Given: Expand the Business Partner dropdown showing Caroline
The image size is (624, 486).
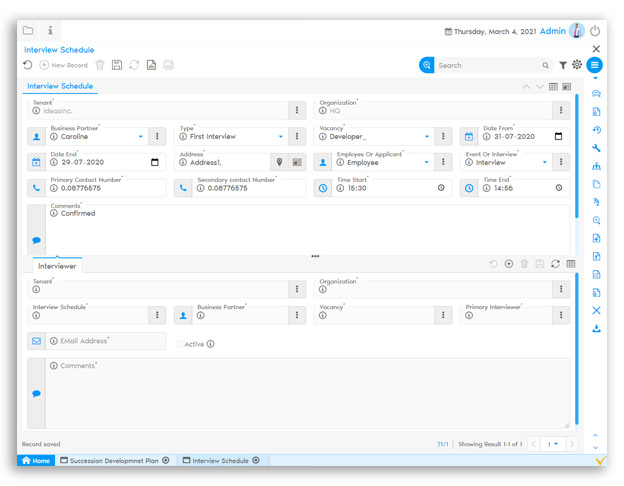Looking at the screenshot, I should [141, 136].
